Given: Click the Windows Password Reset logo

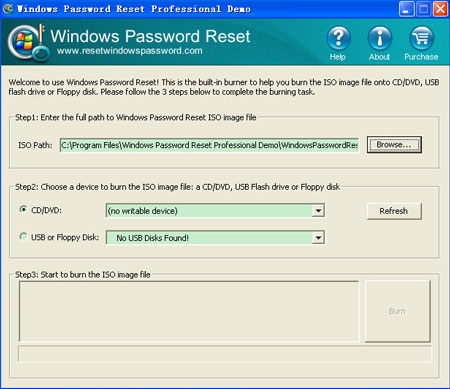Looking at the screenshot, I should (28, 43).
